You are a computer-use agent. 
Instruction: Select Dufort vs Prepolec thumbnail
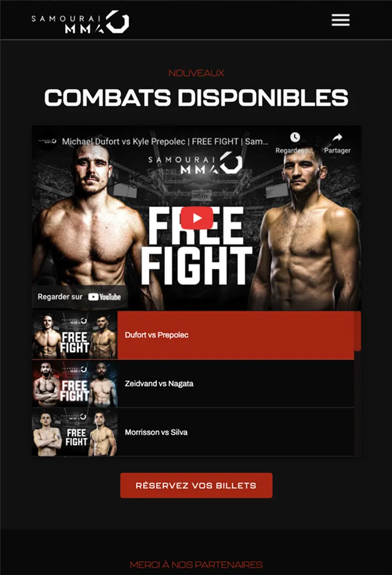(75, 335)
